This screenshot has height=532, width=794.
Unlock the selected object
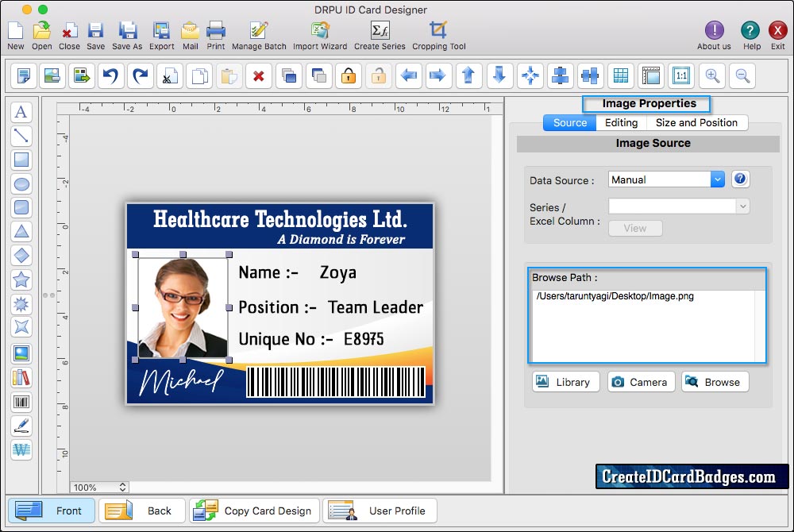[x=378, y=76]
